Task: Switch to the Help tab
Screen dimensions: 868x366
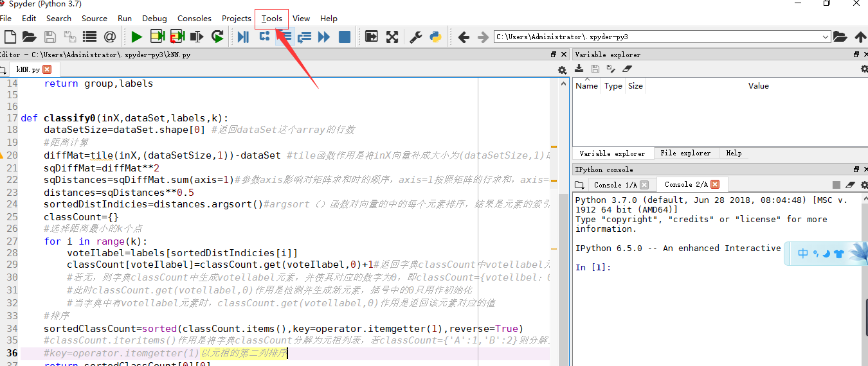Action: pyautogui.click(x=734, y=153)
